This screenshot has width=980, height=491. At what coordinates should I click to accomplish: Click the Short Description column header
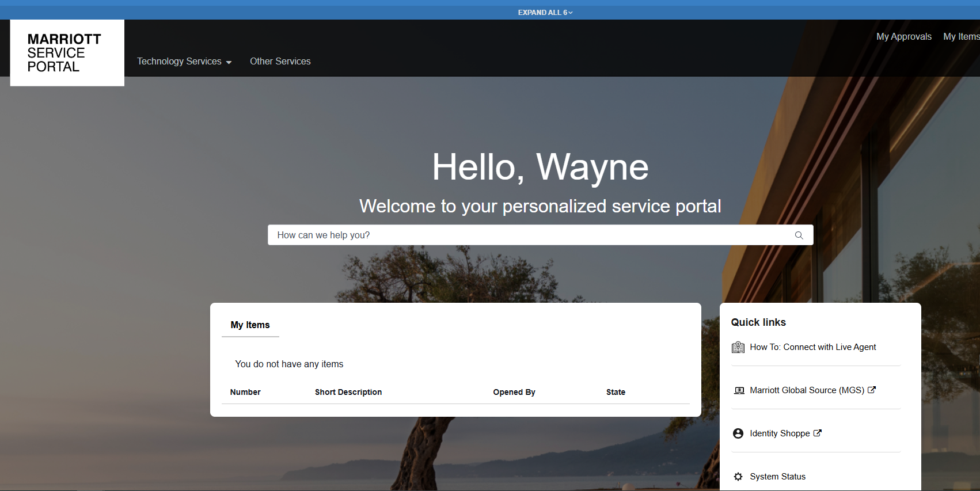[348, 392]
